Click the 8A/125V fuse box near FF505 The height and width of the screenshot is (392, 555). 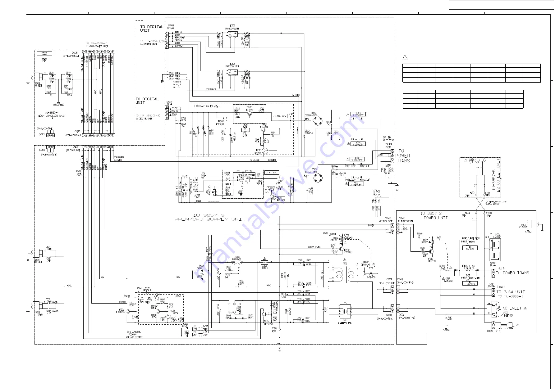tap(470, 248)
